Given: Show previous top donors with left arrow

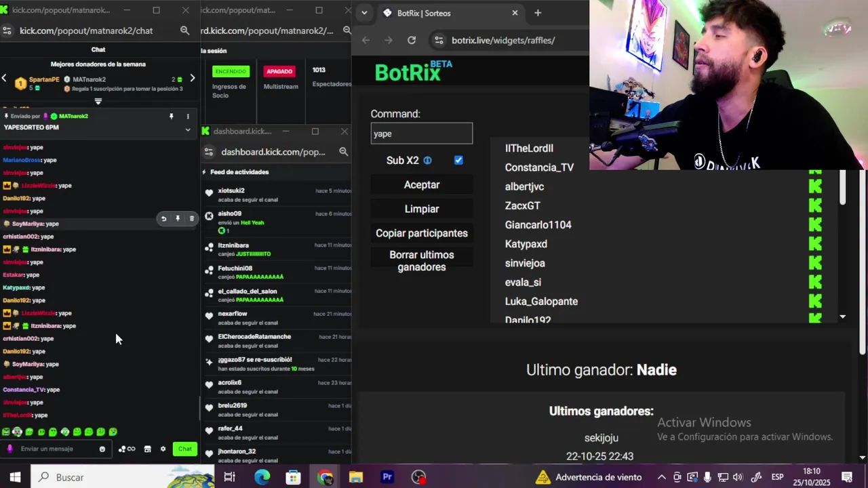Looking at the screenshot, I should click(x=4, y=78).
